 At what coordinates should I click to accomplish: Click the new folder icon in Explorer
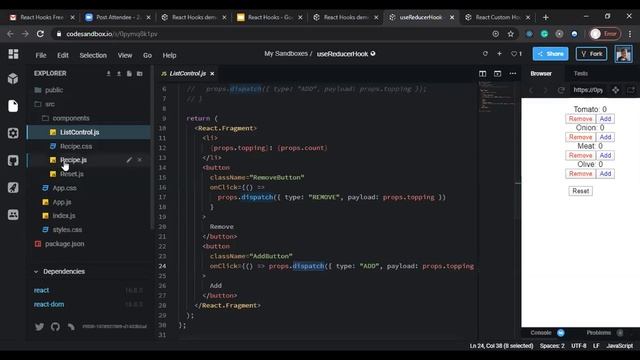point(140,73)
